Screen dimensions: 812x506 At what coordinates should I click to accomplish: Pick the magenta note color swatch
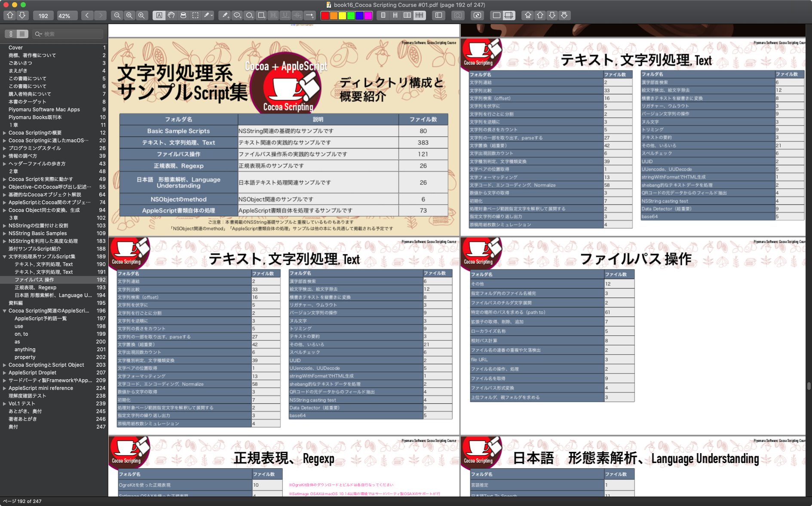(368, 15)
